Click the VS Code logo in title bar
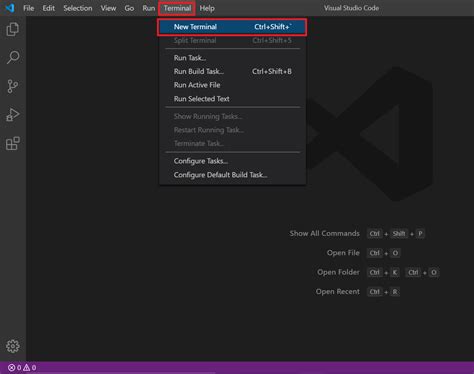The height and width of the screenshot is (374, 474). (10, 8)
